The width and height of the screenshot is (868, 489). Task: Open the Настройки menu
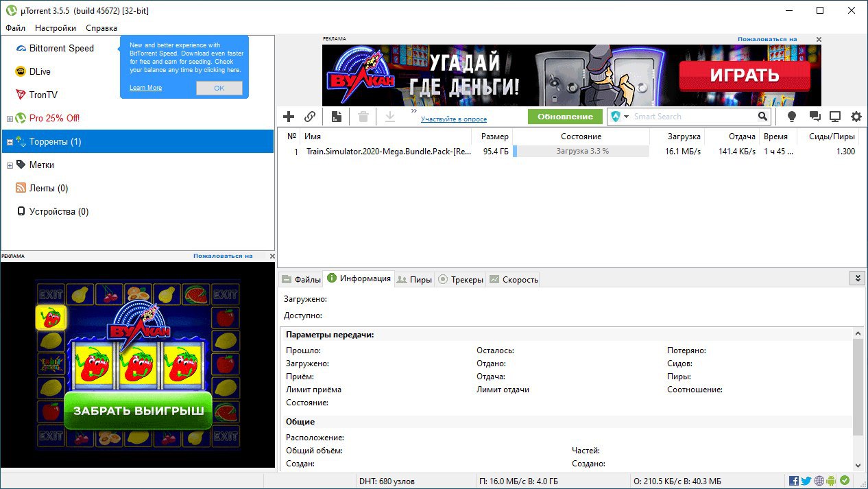(56, 28)
